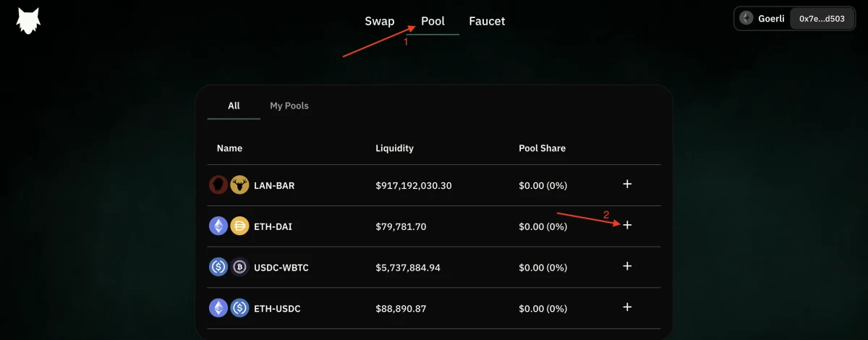Click the ETH-DAI pool name

(273, 226)
